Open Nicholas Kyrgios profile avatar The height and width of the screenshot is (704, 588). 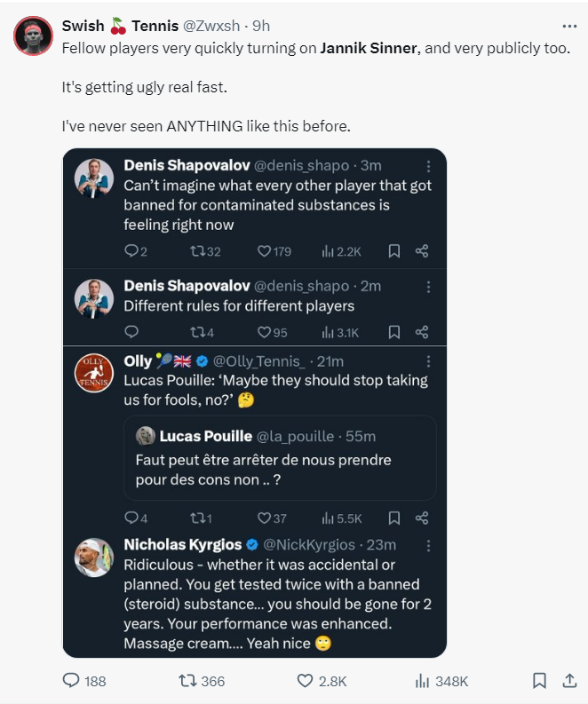pyautogui.click(x=94, y=558)
